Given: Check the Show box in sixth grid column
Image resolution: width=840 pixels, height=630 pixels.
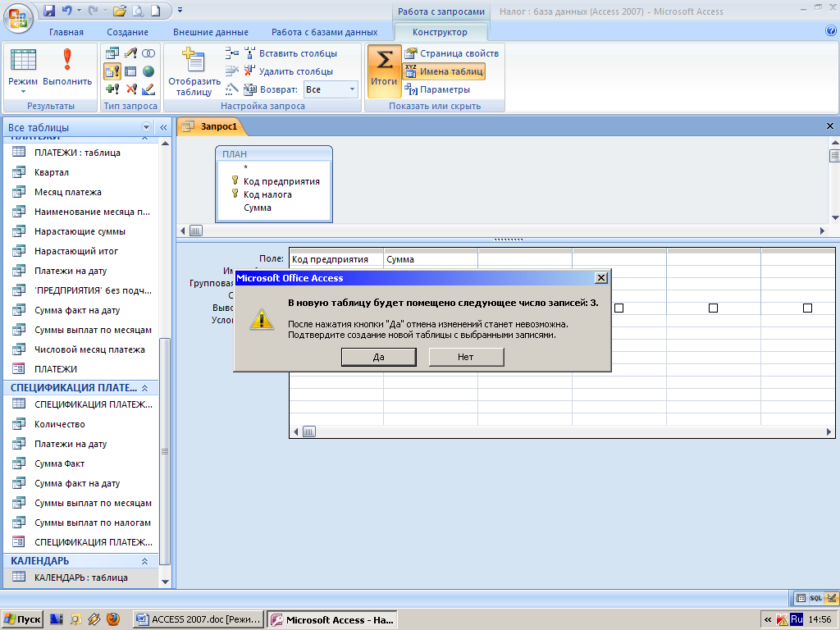Looking at the screenshot, I should 807,308.
